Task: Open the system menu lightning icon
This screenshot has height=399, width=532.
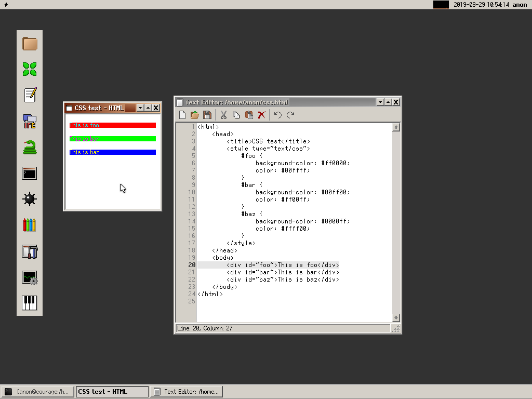Action: point(6,4)
